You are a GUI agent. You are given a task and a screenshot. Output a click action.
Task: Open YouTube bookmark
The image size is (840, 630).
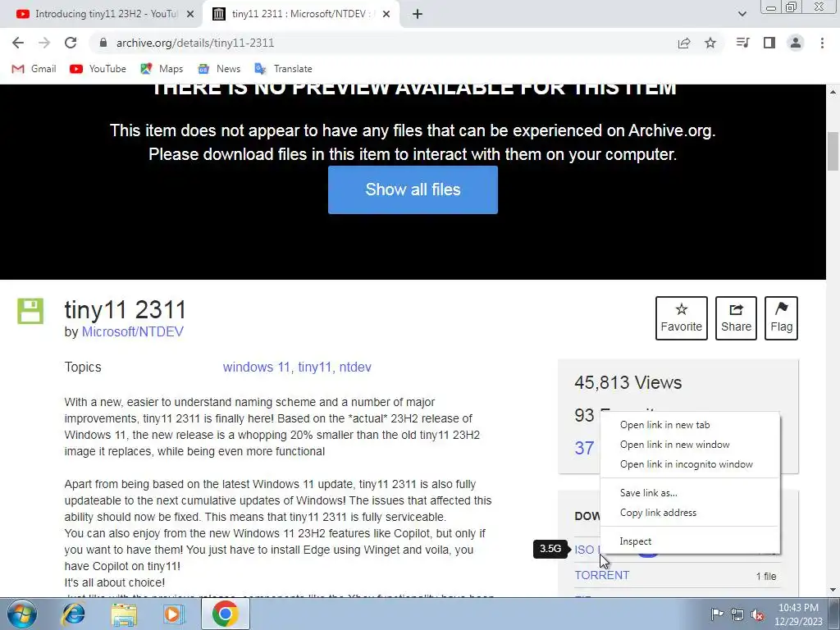[x=98, y=69]
